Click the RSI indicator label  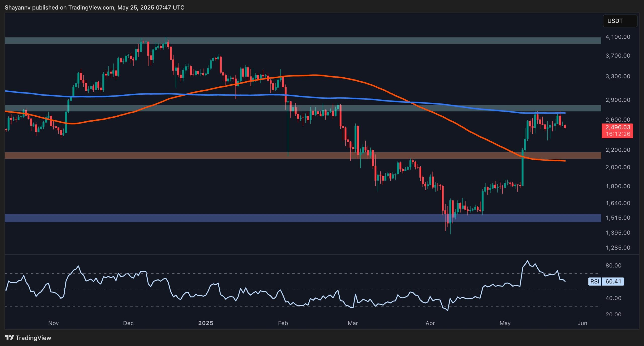(x=595, y=281)
